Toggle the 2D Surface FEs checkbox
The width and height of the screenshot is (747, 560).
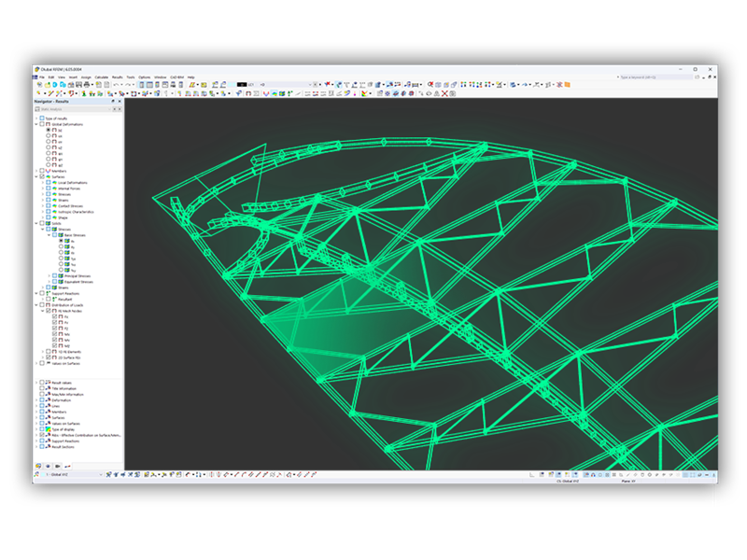click(x=49, y=357)
